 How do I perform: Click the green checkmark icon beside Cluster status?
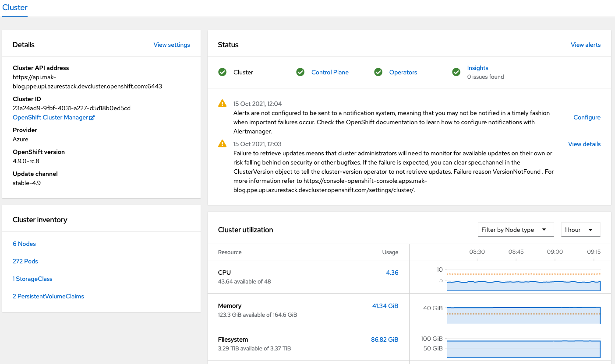223,72
